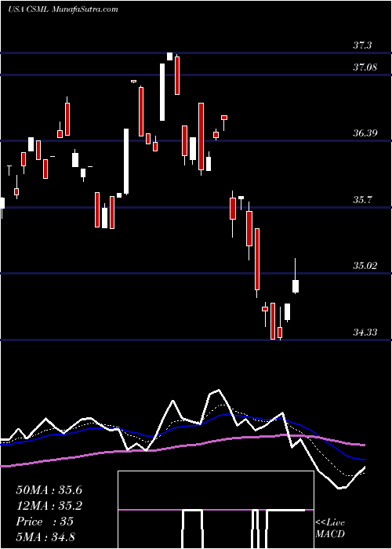Image resolution: width=392 pixels, height=549 pixels.
Task: Click the 35.02 price level label
Action: [365, 265]
